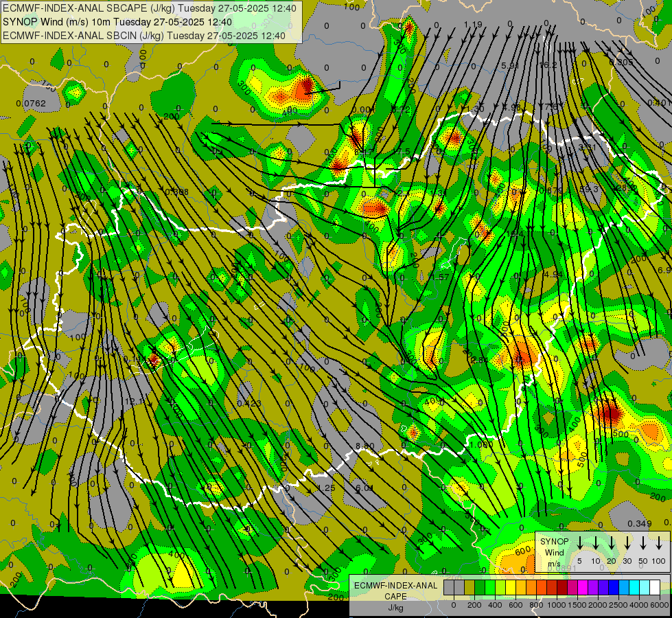Viewport: 672px width, 618px height.
Task: Click the 5 m/s wind arrow in legend
Action: click(579, 543)
